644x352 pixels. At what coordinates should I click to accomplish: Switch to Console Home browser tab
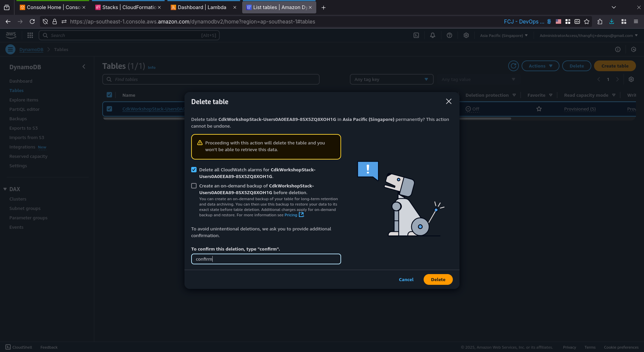53,7
